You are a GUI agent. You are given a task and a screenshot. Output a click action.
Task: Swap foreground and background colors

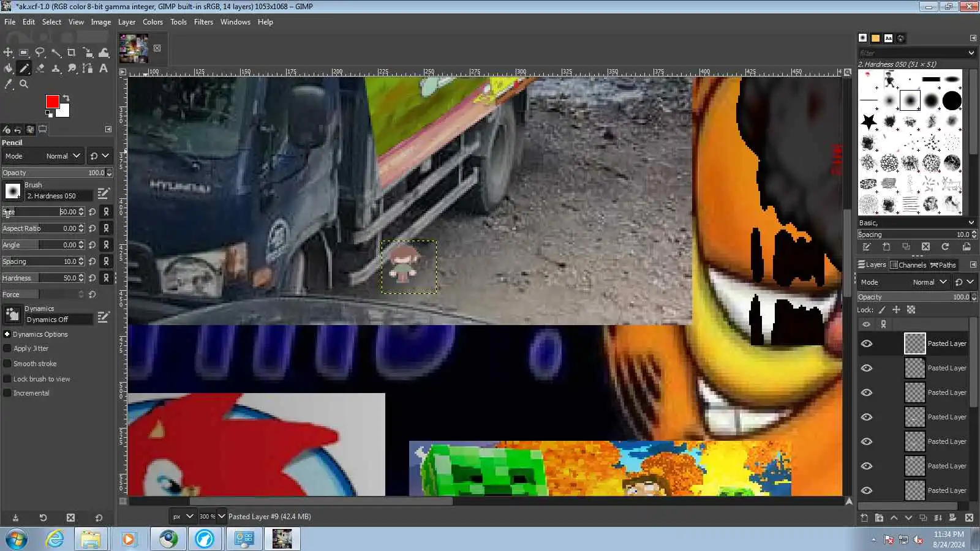pyautogui.click(x=66, y=98)
